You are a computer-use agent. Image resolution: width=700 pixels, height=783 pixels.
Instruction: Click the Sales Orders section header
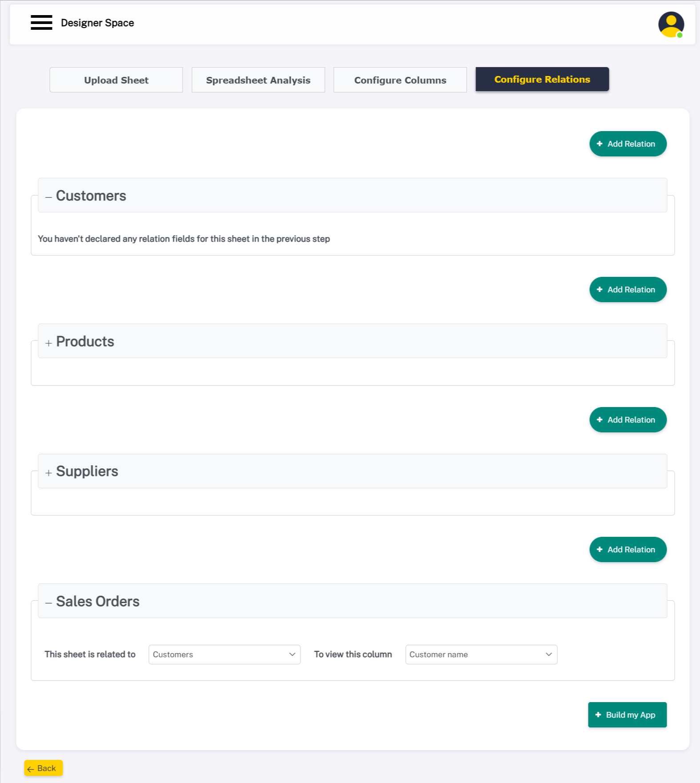352,601
